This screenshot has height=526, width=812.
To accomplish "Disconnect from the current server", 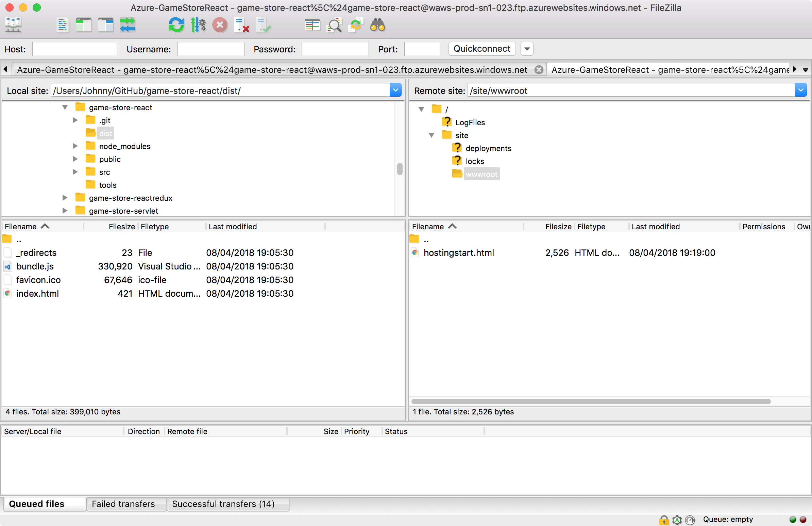I will [242, 25].
